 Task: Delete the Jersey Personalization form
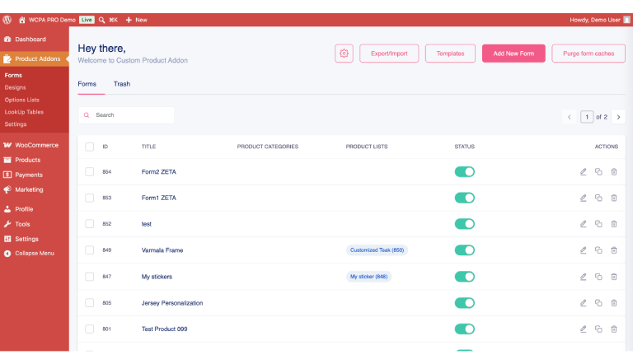point(613,303)
